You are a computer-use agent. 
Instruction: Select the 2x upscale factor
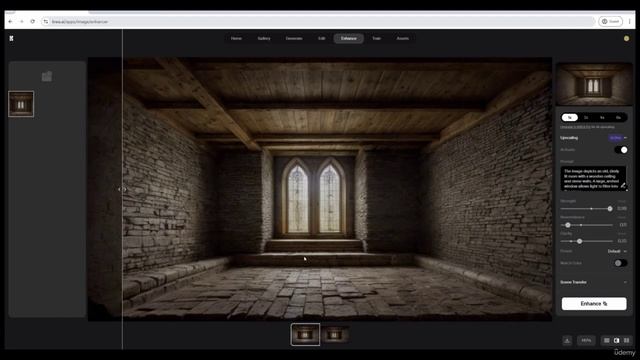coord(586,118)
